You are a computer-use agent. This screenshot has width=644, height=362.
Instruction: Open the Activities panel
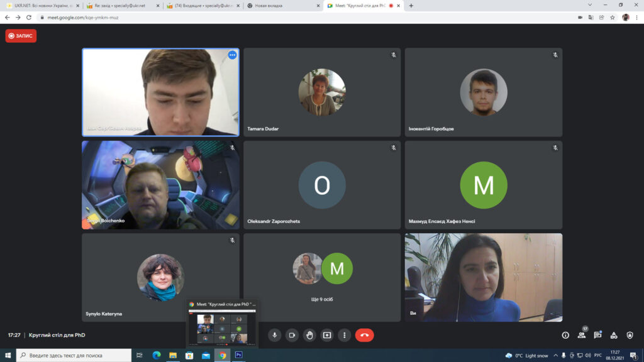coord(614,336)
